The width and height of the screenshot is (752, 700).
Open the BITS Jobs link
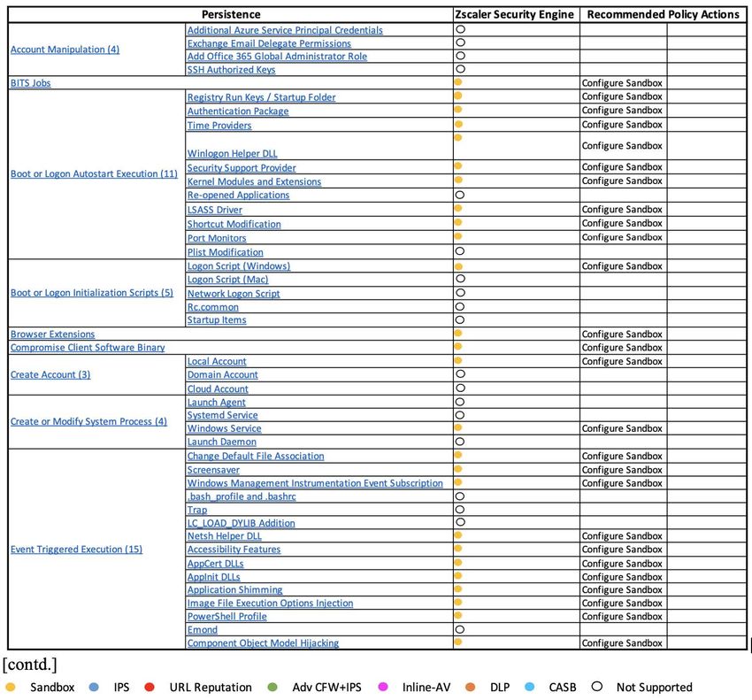31,83
